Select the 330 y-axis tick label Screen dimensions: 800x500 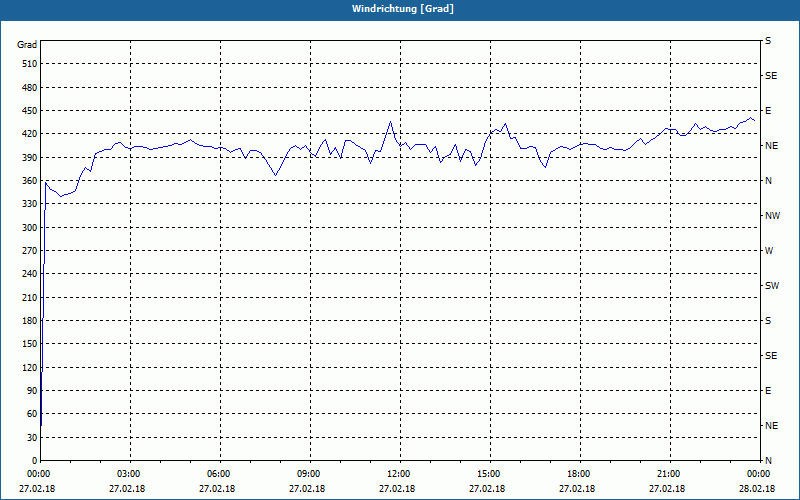pos(29,204)
